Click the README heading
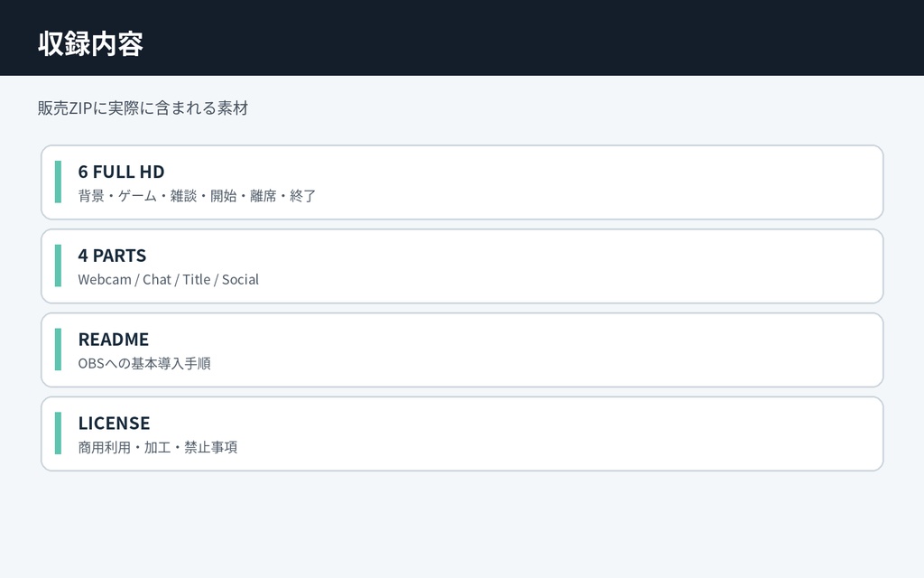The image size is (924, 578). click(113, 340)
